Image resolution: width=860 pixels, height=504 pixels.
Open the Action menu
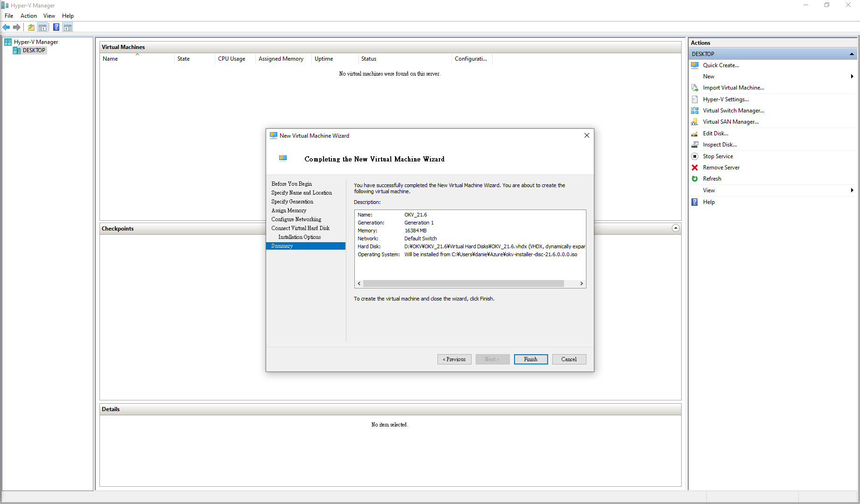(28, 15)
